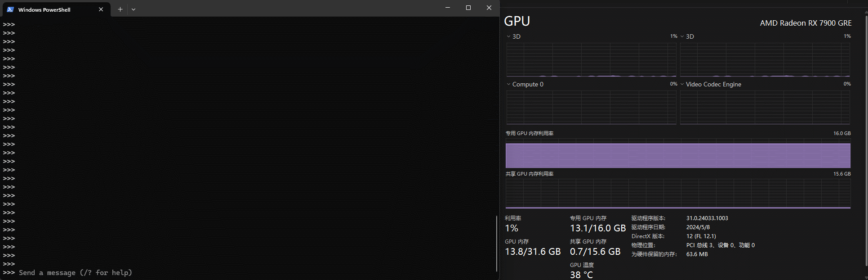
Task: Click the left 3D usage graph
Action: [x=591, y=60]
